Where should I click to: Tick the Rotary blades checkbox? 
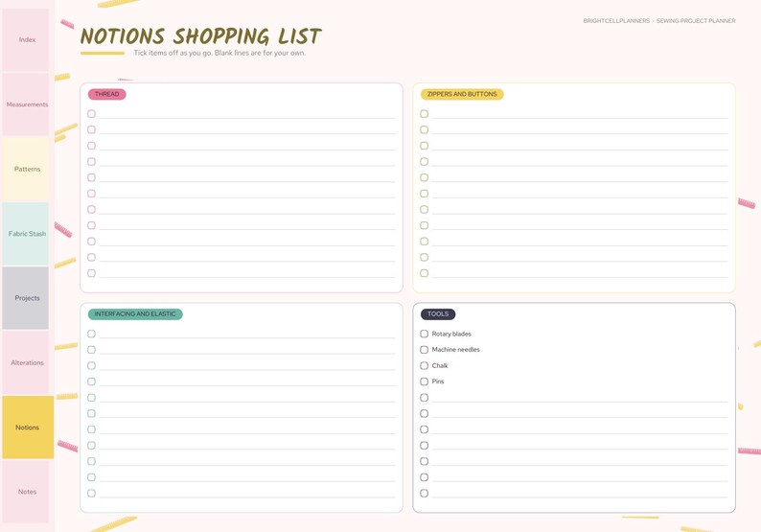click(425, 334)
